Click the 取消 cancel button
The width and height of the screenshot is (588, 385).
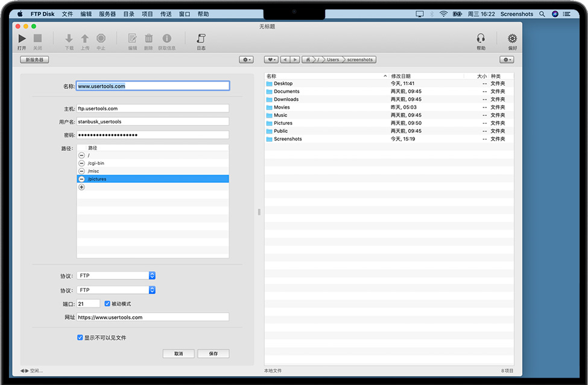click(x=179, y=354)
